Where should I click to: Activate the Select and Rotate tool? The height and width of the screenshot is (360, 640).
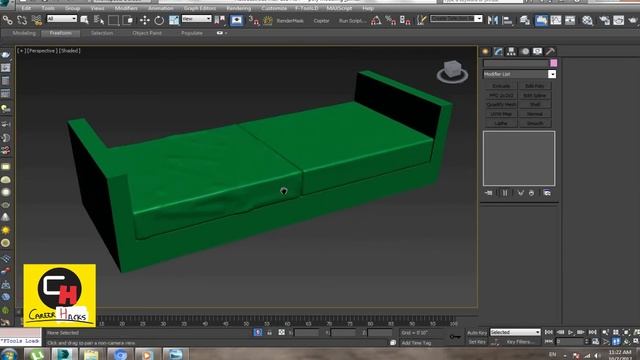pyautogui.click(x=159, y=20)
